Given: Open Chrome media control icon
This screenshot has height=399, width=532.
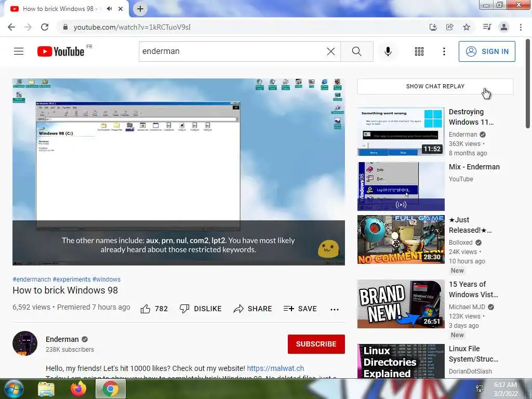Looking at the screenshot, I should (487, 27).
